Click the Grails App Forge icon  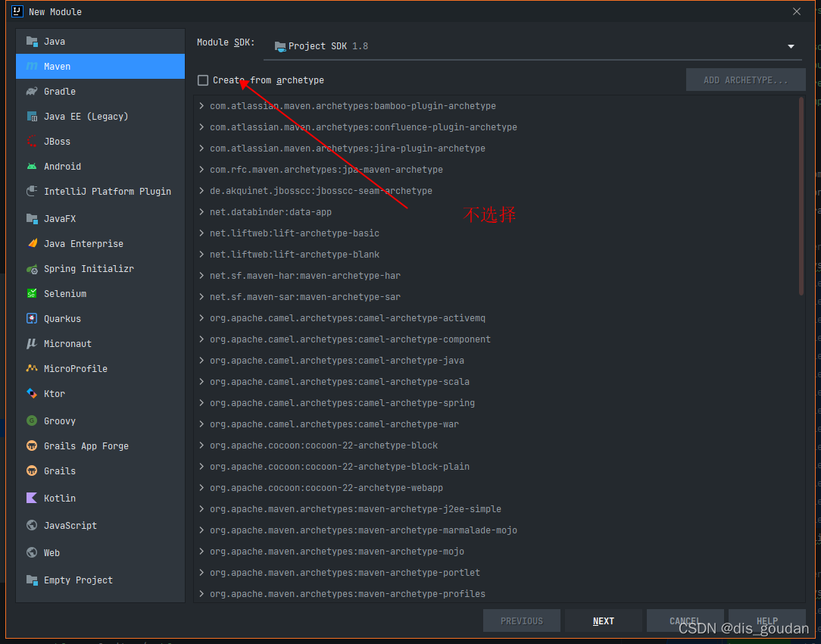click(32, 446)
